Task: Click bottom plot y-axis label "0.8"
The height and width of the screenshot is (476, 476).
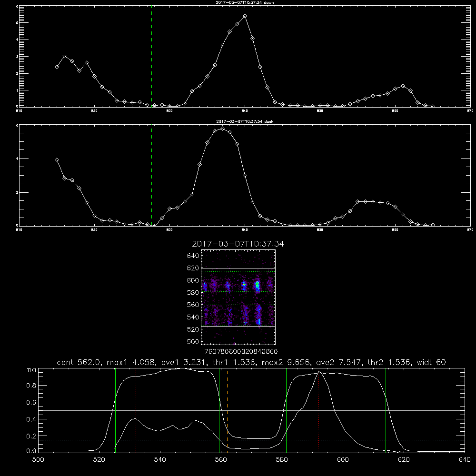Action: pos(31,385)
